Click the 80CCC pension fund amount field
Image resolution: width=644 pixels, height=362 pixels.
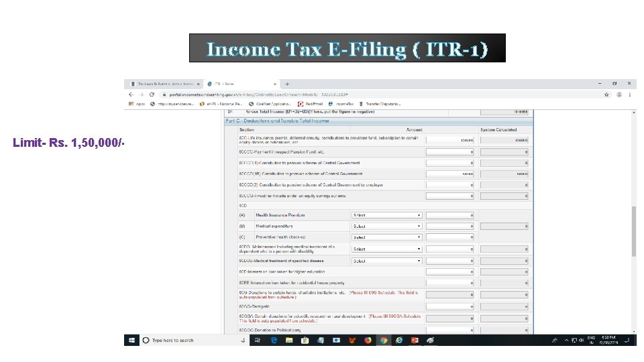tap(449, 152)
